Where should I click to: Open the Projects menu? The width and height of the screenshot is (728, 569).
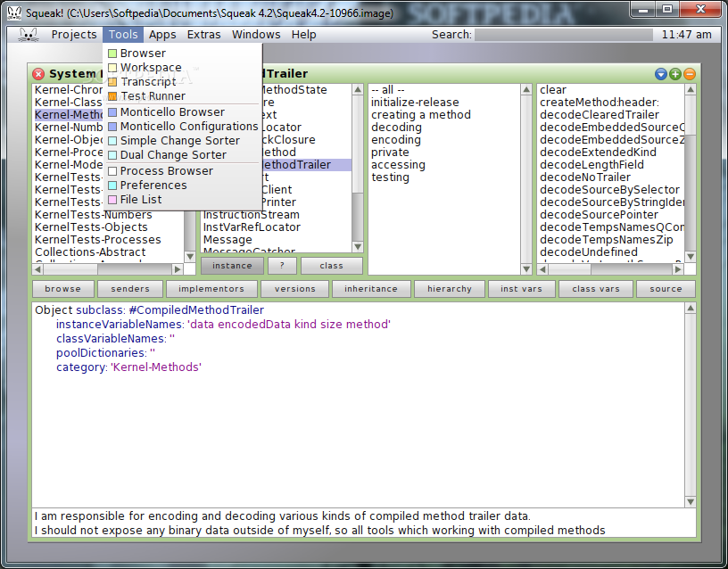(74, 35)
